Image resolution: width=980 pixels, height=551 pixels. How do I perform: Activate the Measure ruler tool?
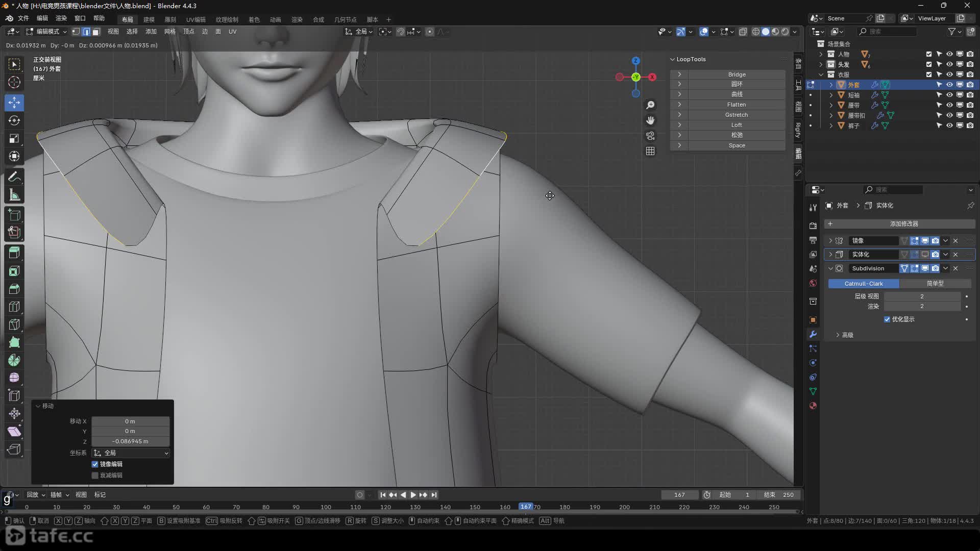14,195
